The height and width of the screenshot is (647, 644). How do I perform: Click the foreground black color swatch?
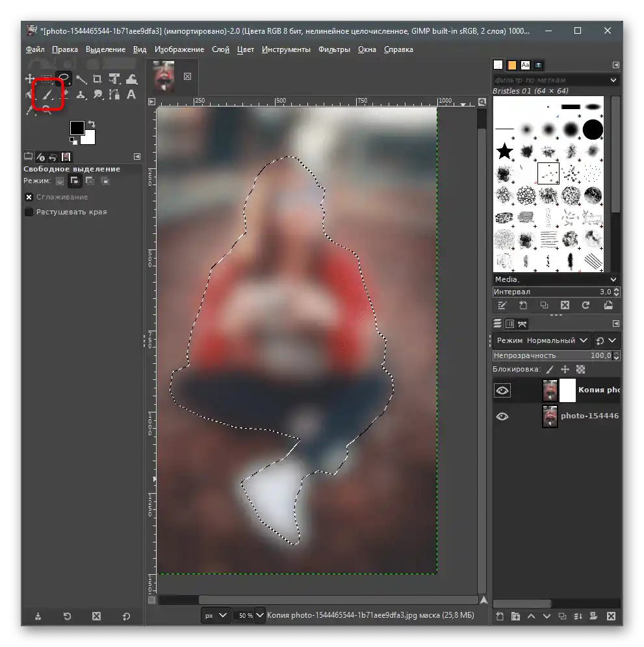tap(76, 127)
